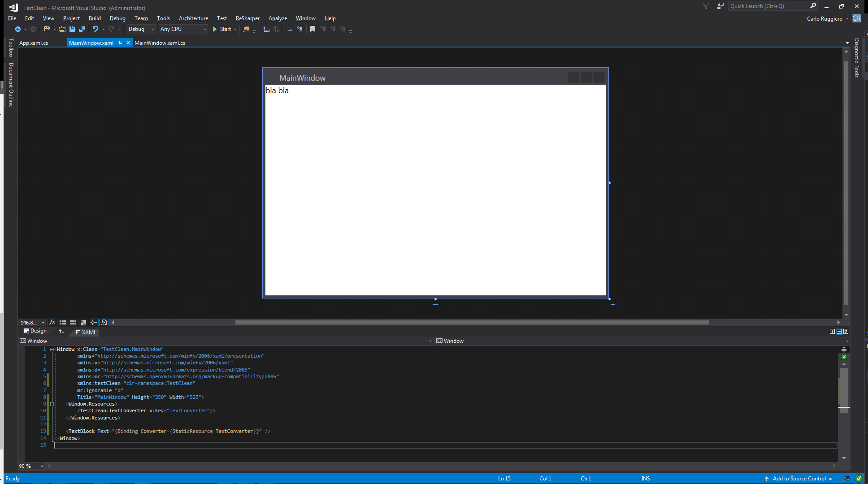
Task: Click the Show Snaplines icon in designer toolbar
Action: pos(94,322)
